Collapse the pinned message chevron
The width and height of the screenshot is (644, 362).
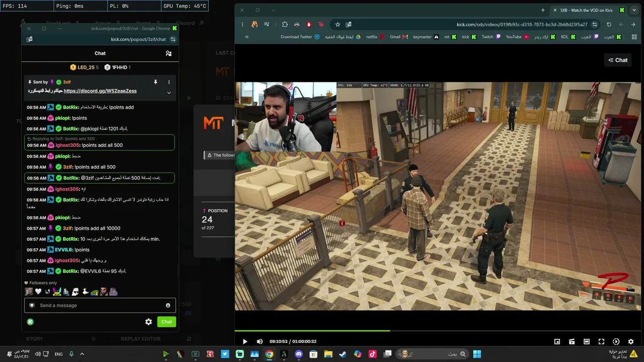point(169,93)
